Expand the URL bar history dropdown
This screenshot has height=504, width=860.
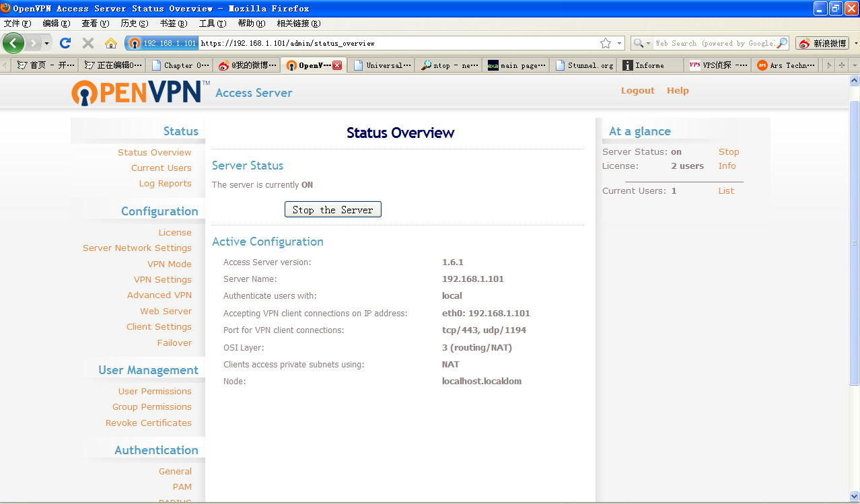coord(620,43)
